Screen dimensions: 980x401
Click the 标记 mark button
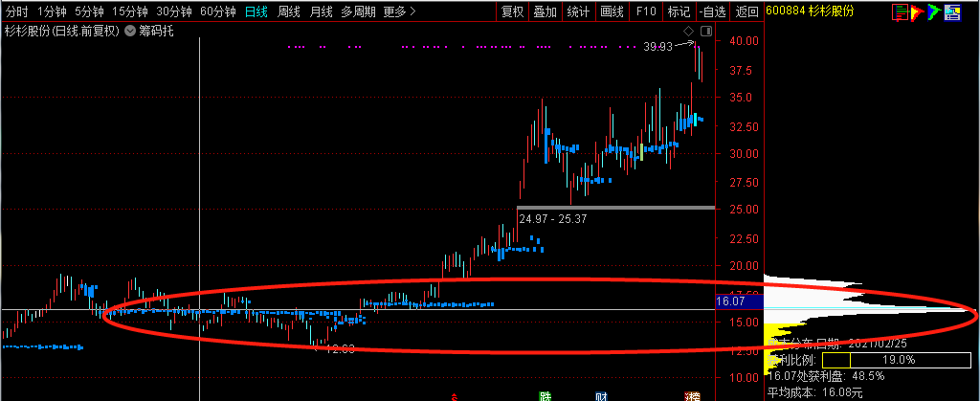coord(679,11)
